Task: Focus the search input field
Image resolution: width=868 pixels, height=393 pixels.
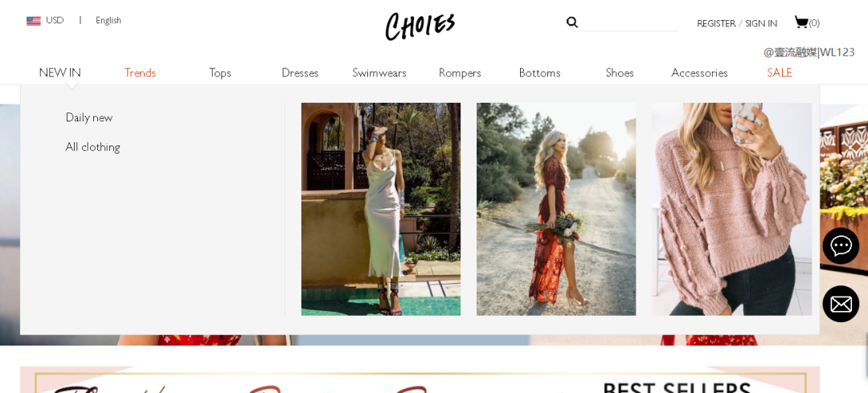Action: 629,23
